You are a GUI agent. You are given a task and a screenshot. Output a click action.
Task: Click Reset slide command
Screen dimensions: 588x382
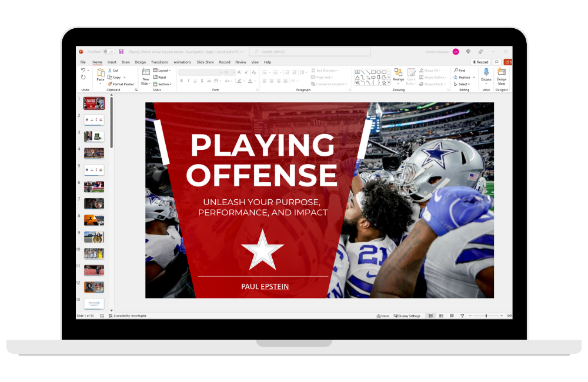[160, 77]
